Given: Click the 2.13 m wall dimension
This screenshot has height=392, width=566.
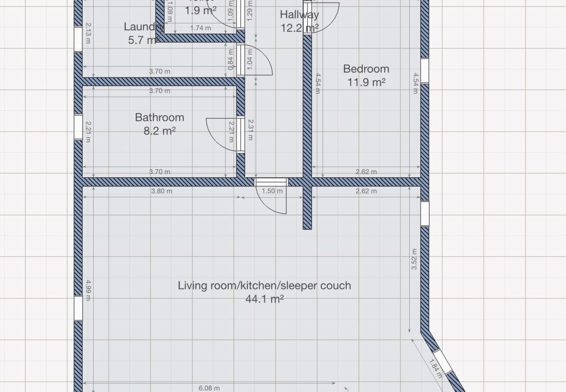Looking at the screenshot, I should (x=88, y=33).
